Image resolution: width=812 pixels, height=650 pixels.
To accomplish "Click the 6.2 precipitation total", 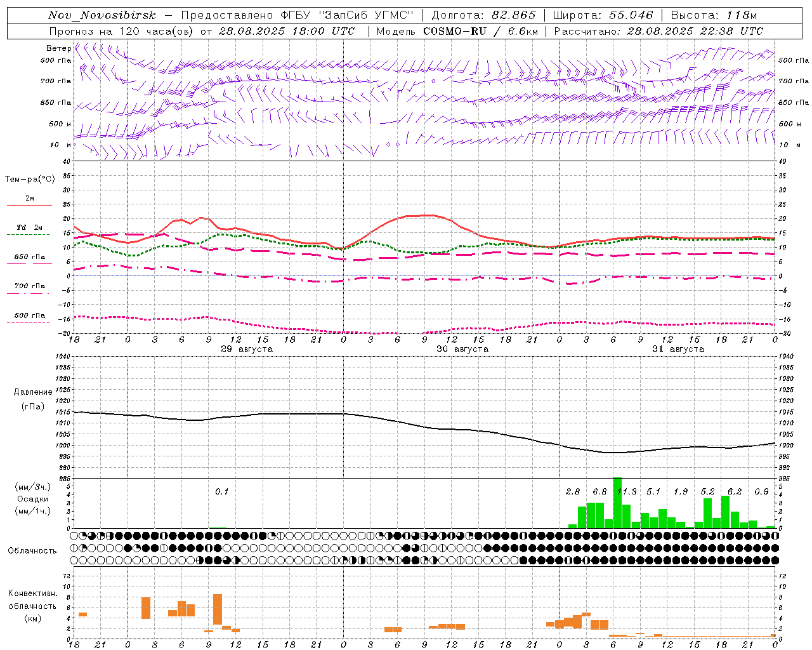I will [x=735, y=491].
